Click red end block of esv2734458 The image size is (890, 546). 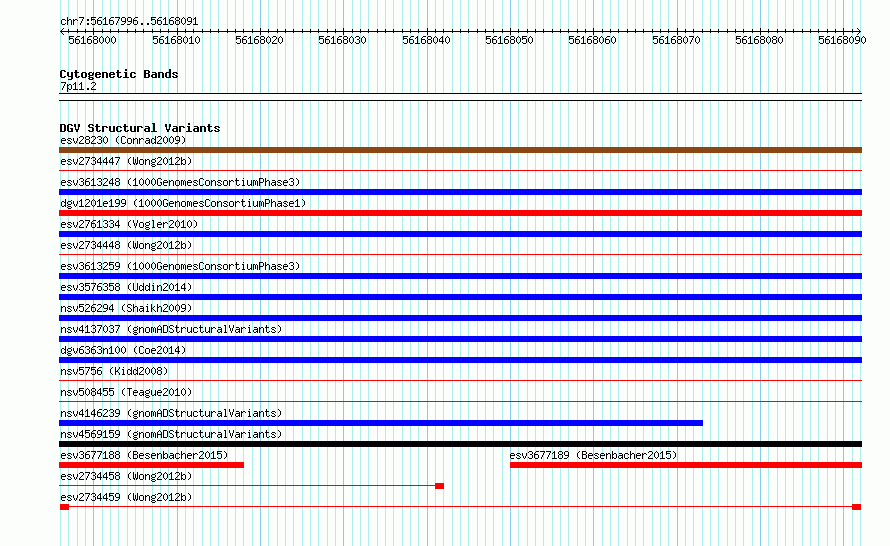[x=439, y=486]
